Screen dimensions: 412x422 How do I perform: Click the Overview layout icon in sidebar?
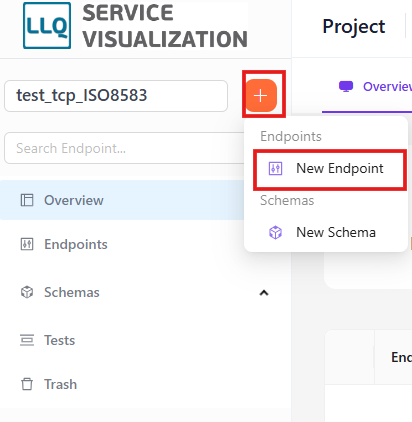27,200
